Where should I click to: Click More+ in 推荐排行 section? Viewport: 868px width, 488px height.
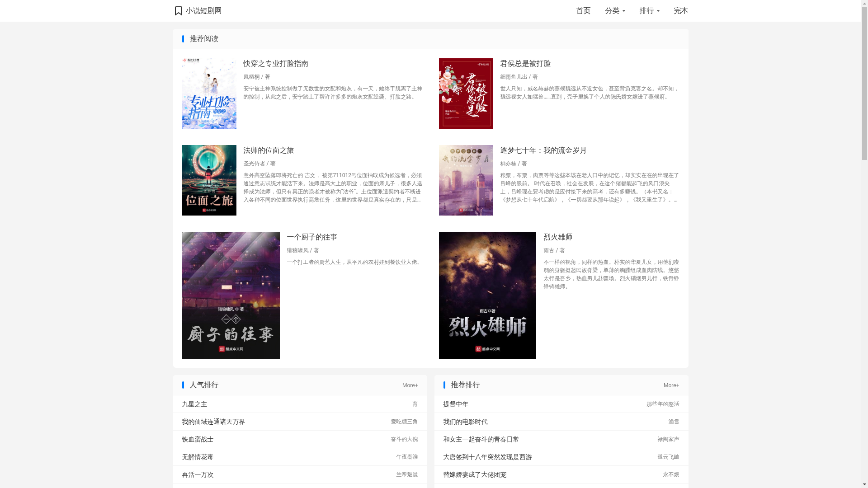coord(671,385)
